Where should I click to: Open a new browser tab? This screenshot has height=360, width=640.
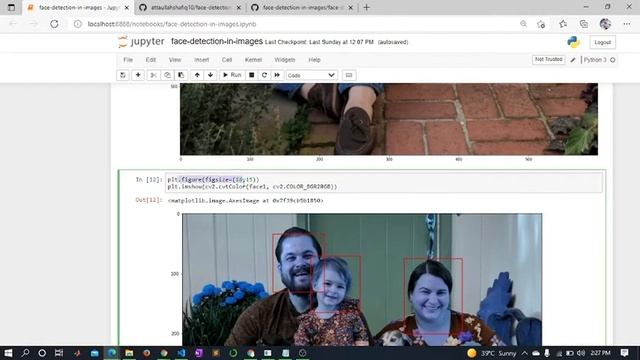367,7
